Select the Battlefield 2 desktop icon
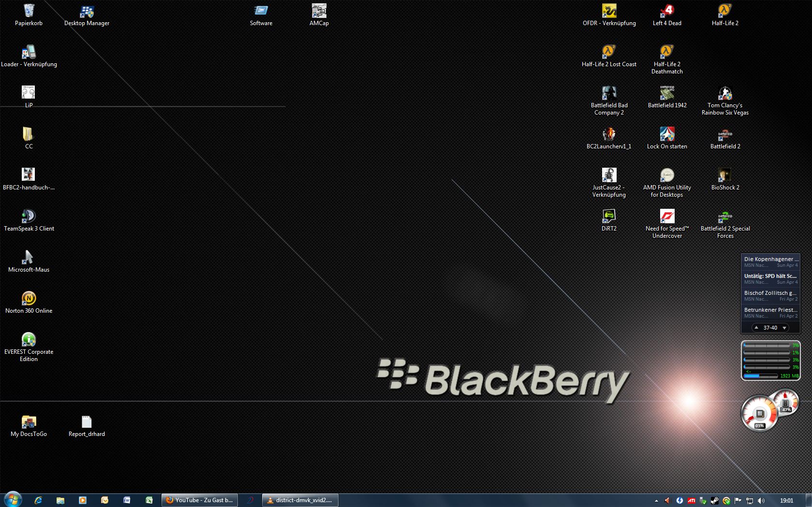Viewport: 812px width, 507px height. (725, 138)
